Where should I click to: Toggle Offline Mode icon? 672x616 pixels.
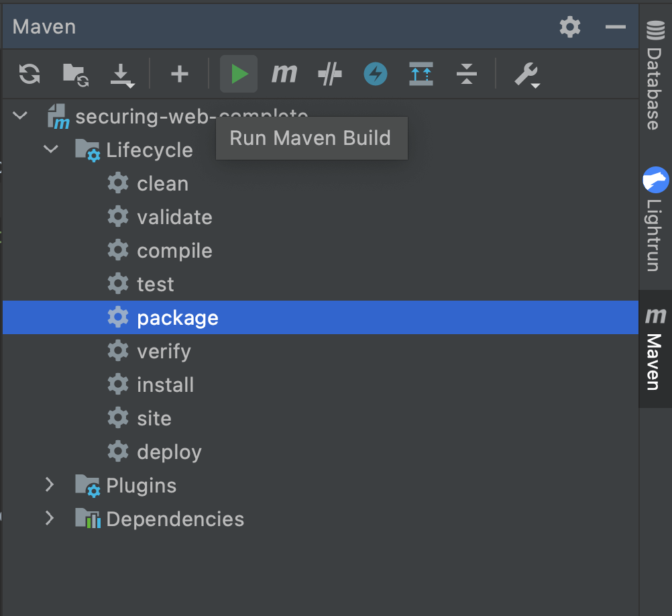pos(329,74)
